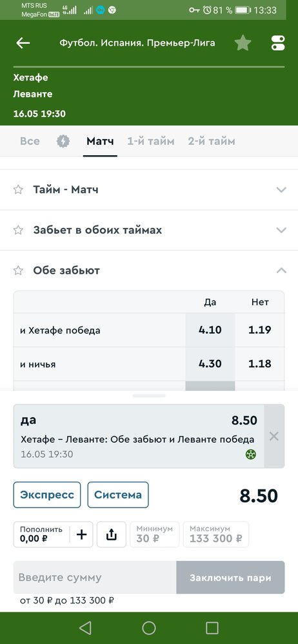The height and width of the screenshot is (644, 298).
Task: Star the Забьет в обоих таймах market
Action: pos(18,230)
